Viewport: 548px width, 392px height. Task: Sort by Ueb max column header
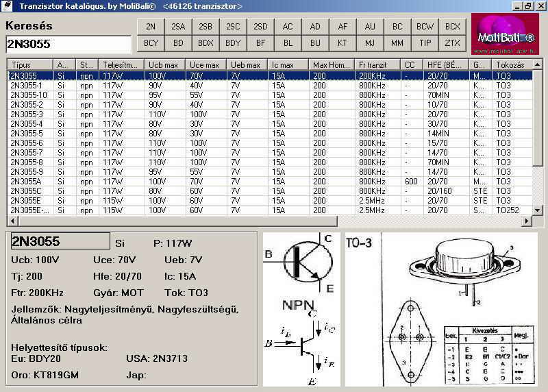[x=247, y=64]
